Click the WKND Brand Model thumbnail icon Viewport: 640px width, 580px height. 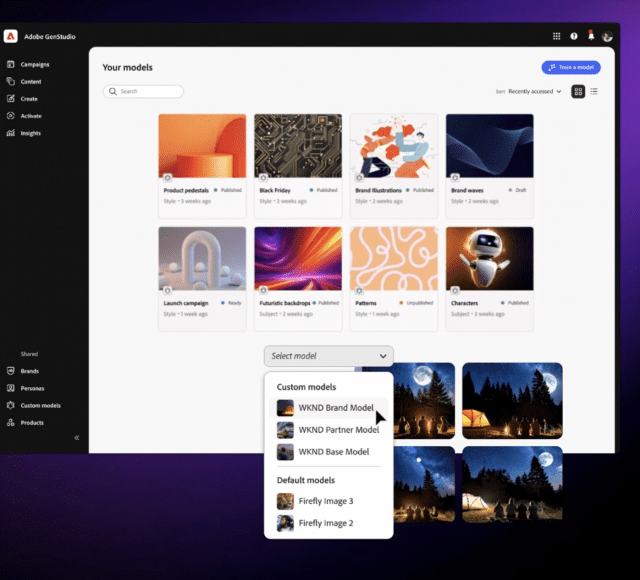point(285,408)
